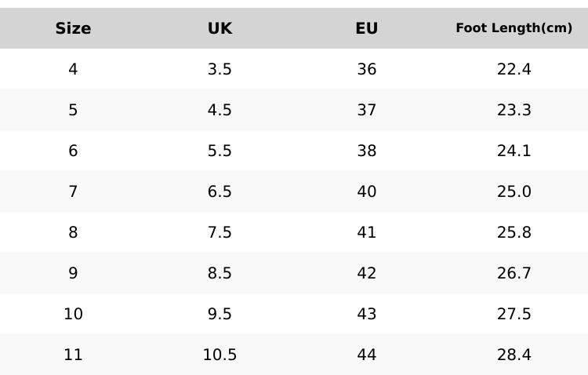Click the EU column header

[x=367, y=28]
